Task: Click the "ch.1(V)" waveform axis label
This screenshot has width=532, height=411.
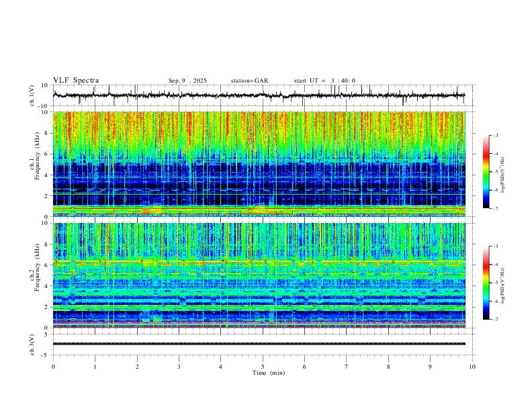Action: click(32, 95)
